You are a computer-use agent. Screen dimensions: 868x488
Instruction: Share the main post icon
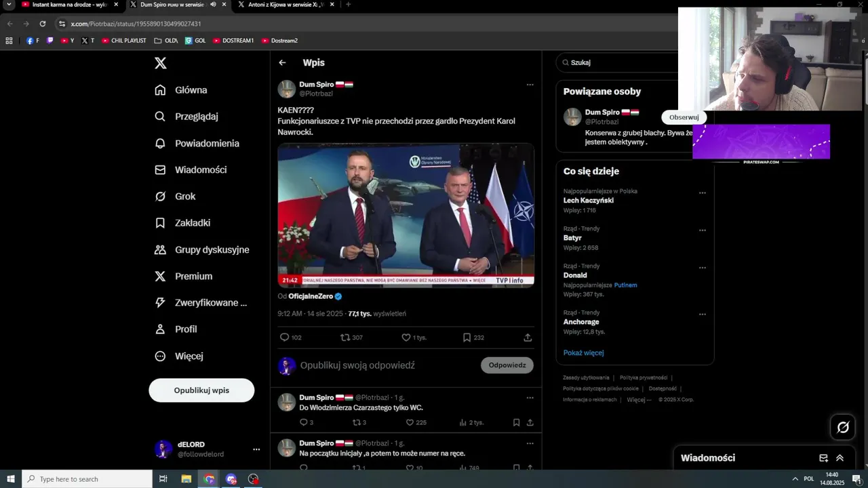[528, 338]
